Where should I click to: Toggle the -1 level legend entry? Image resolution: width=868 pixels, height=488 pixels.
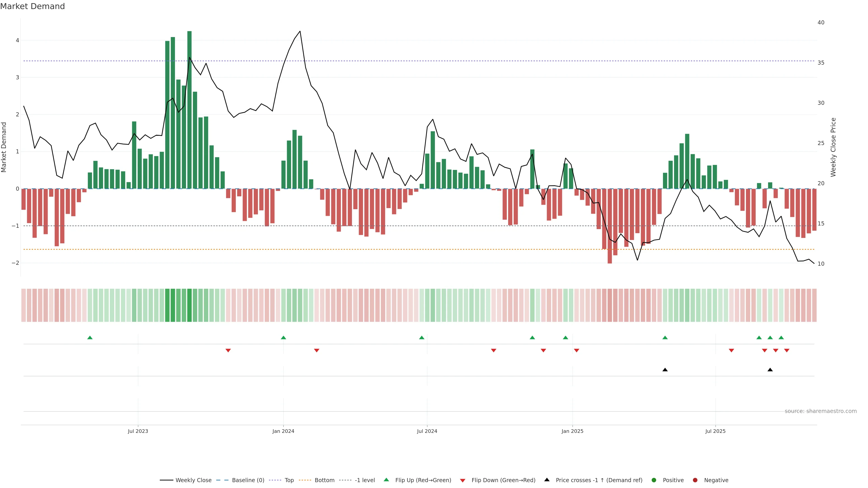click(x=365, y=480)
